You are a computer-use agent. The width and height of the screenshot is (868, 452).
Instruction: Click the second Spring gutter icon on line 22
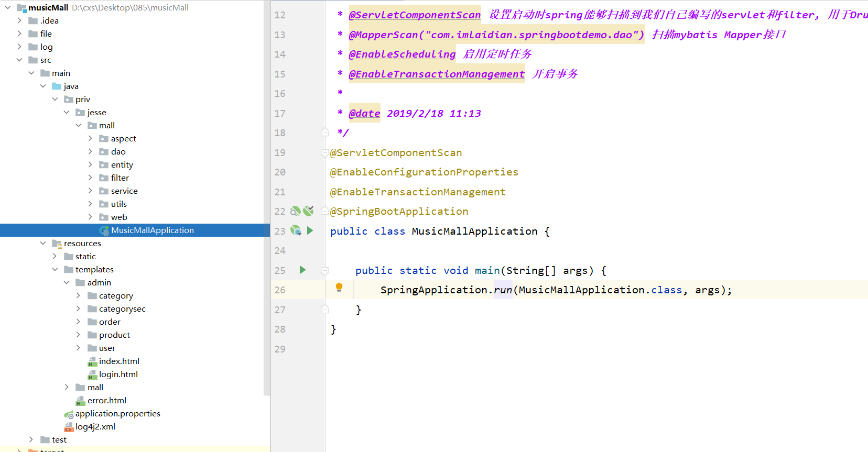[308, 211]
